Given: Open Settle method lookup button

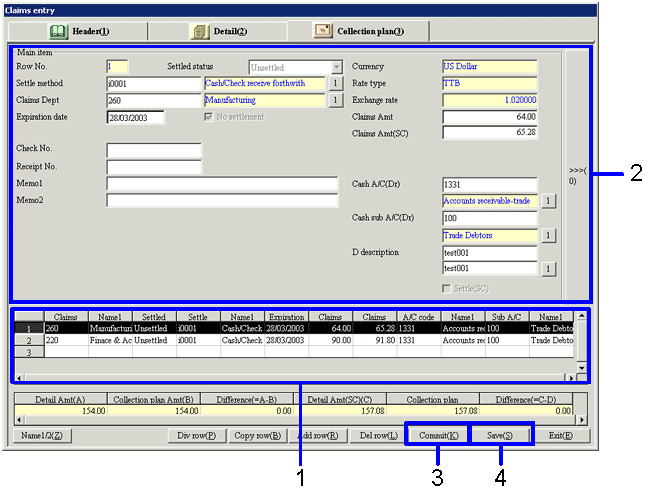Looking at the screenshot, I should 335,83.
